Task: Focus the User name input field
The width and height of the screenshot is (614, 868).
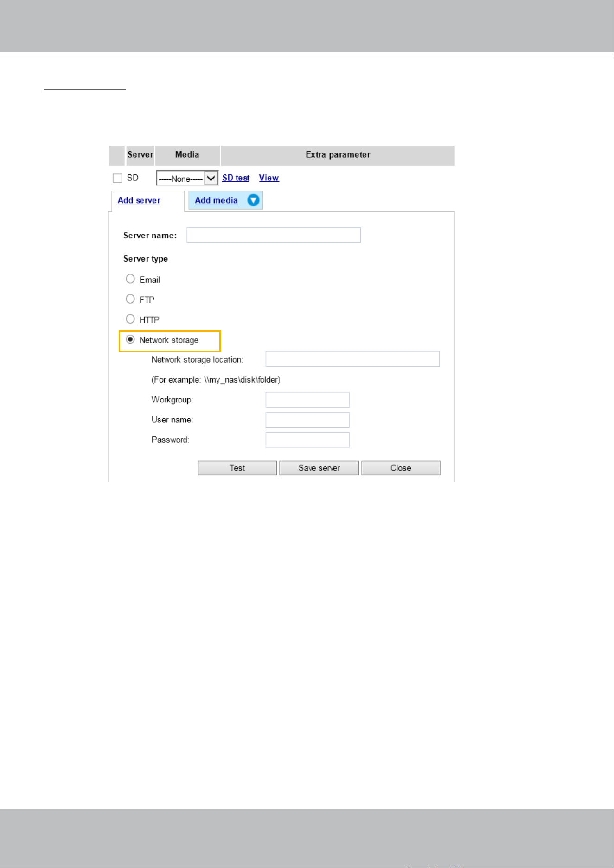Action: [307, 420]
